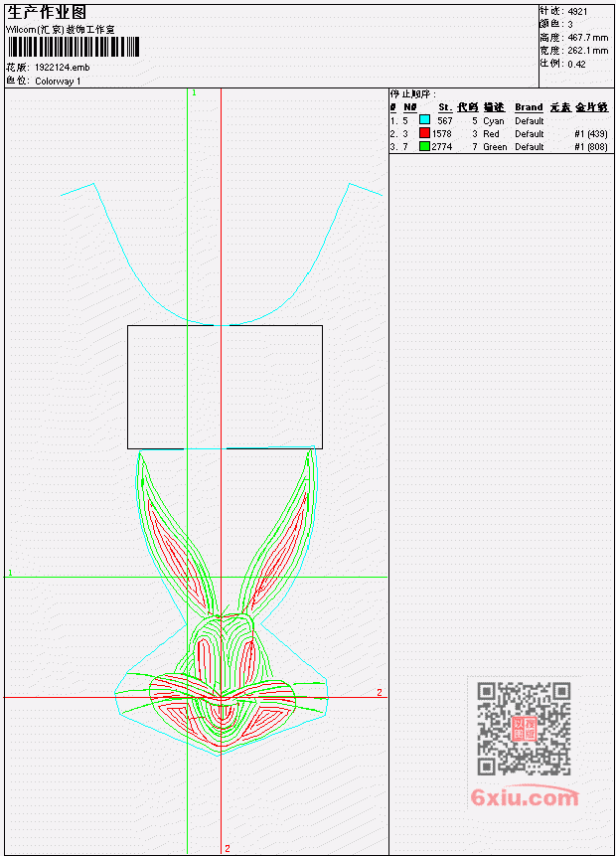This screenshot has height=856, width=616.
Task: Select the black rectangle in the design
Action: pyautogui.click(x=225, y=387)
